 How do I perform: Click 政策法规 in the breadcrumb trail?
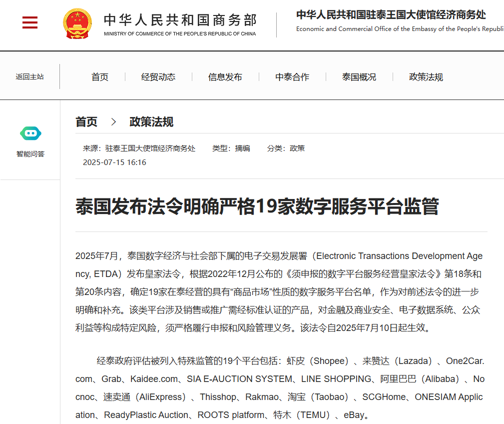(x=151, y=121)
